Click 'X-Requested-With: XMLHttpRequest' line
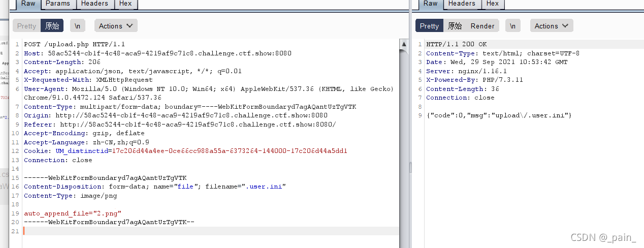The width and height of the screenshot is (644, 248). point(88,80)
